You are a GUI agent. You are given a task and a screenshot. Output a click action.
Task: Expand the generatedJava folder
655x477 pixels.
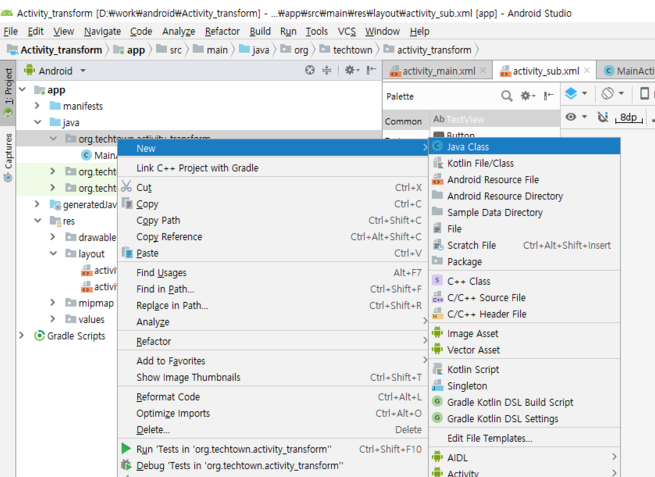coord(37,204)
